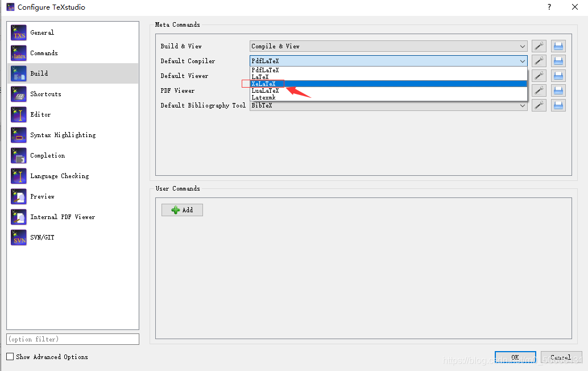The height and width of the screenshot is (371, 588).
Task: Collapse the Default Compiler dropdown arrow
Action: 523,61
